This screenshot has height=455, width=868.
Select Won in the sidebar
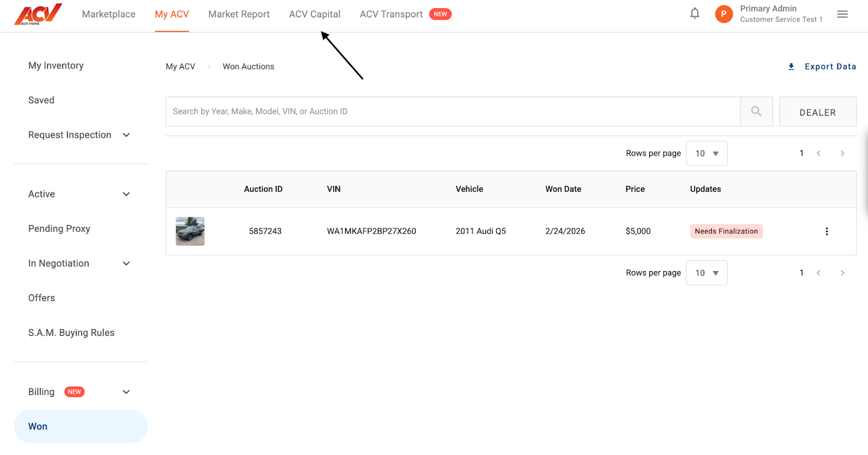[80, 427]
